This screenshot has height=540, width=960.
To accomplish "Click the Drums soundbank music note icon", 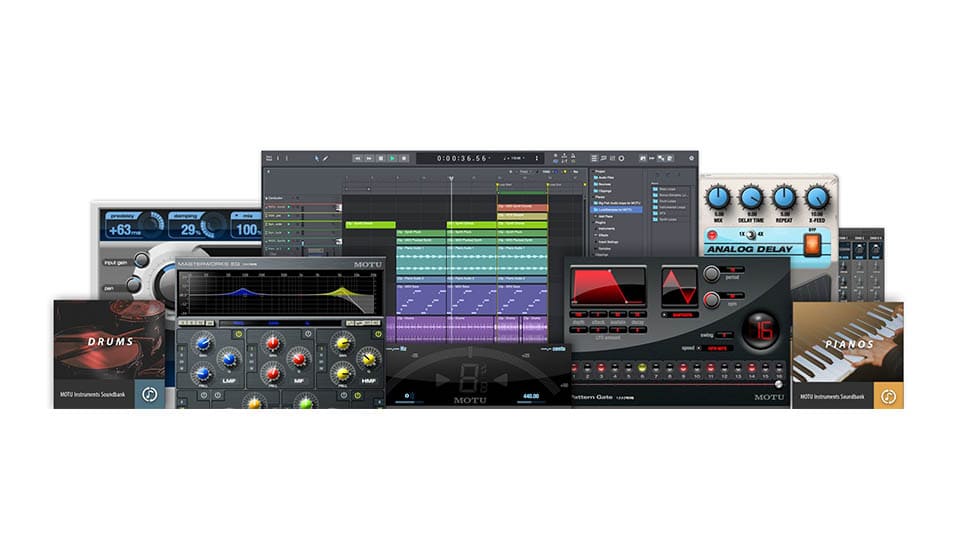I will (x=150, y=394).
